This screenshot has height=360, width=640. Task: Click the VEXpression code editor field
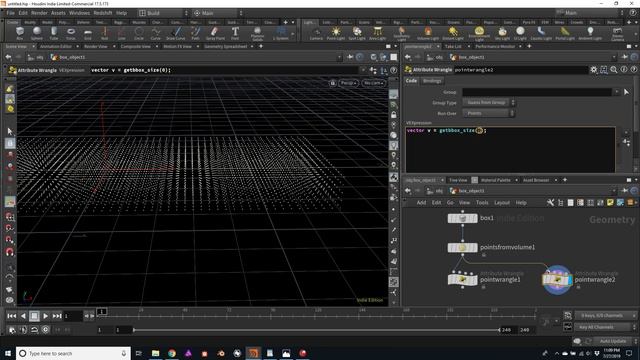[510, 149]
